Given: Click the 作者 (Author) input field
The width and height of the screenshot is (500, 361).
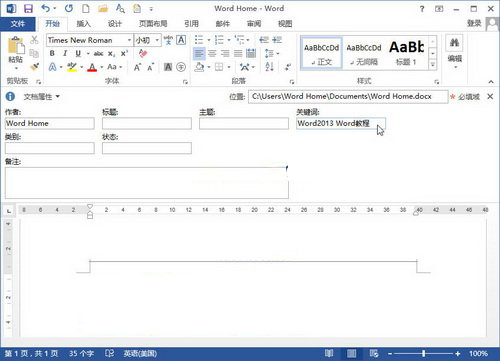Looking at the screenshot, I should click(x=50, y=123).
